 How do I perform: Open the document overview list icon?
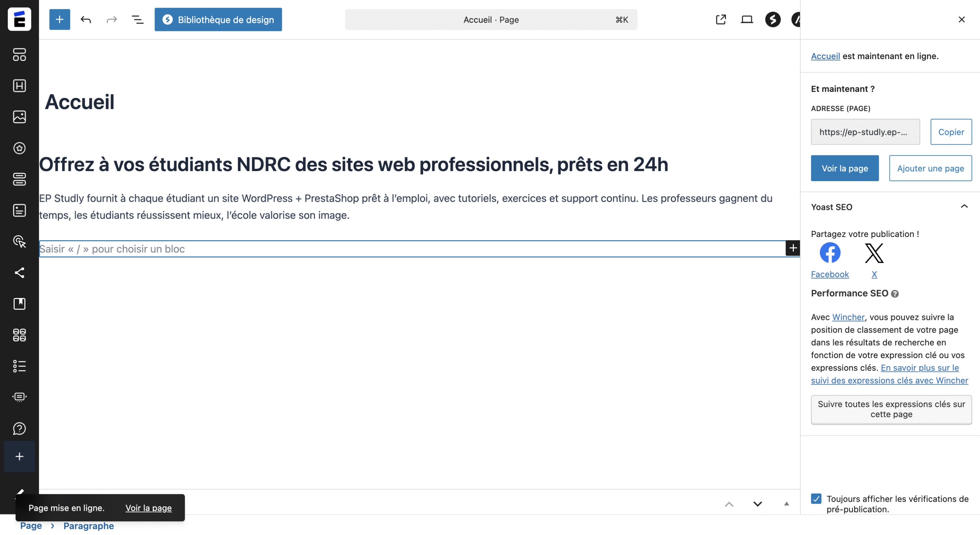tap(137, 19)
